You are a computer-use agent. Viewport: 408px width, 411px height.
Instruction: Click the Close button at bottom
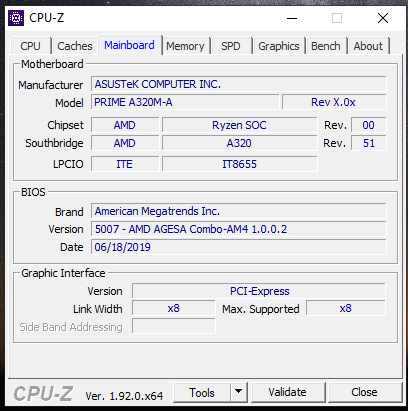click(364, 392)
